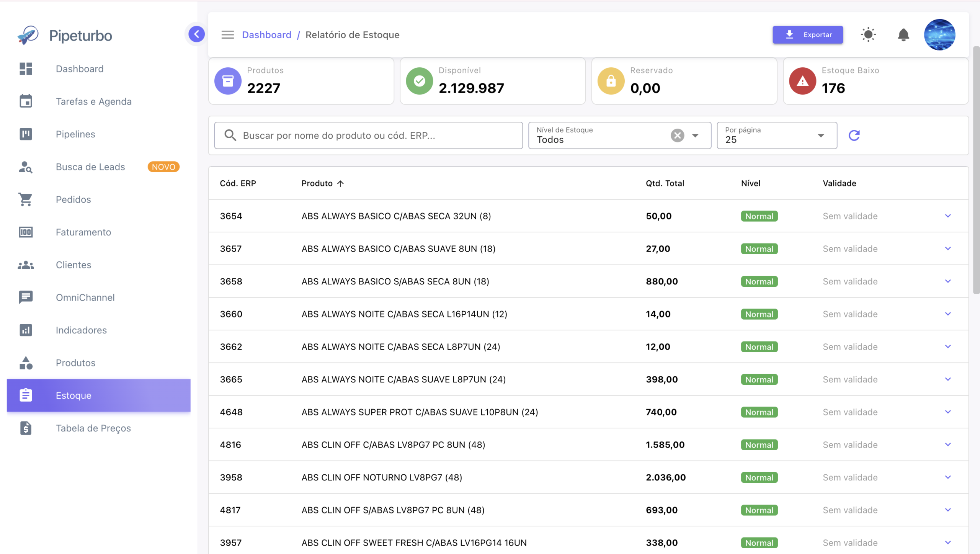
Task: Click the OmniChannel chat icon
Action: coord(26,297)
